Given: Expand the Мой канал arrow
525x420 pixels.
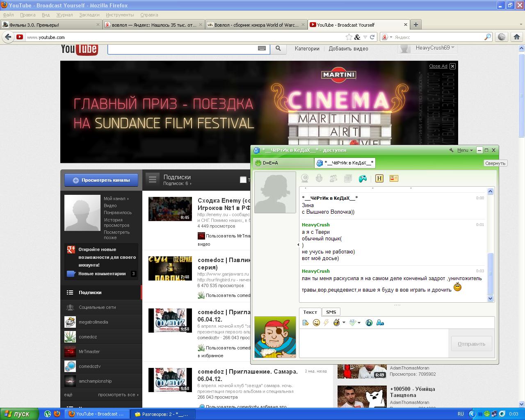Looking at the screenshot, I should pyautogui.click(x=128, y=199).
